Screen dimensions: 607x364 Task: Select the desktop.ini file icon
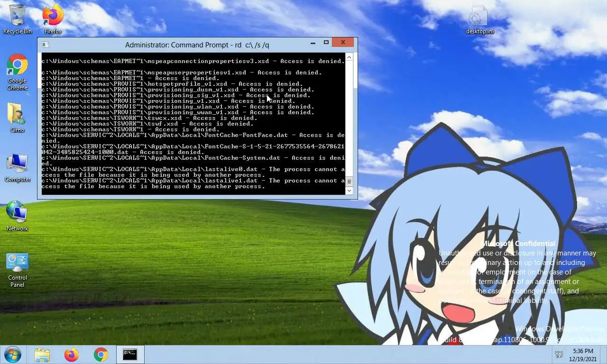[479, 19]
